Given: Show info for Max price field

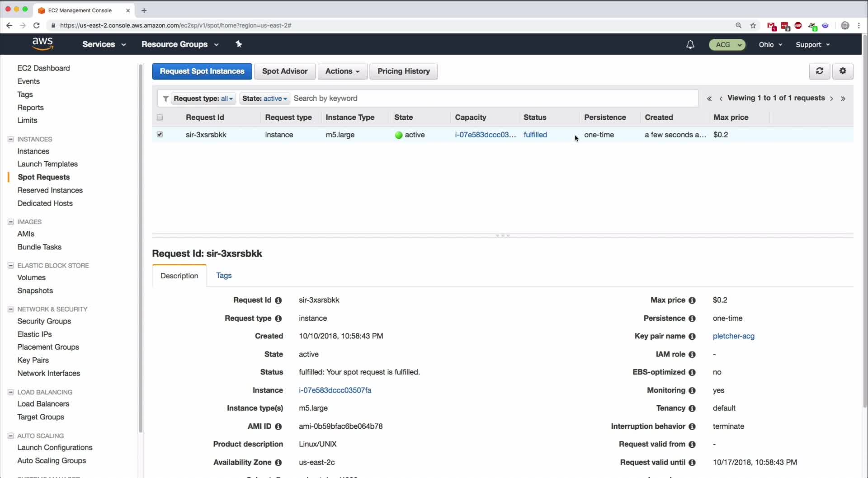Looking at the screenshot, I should point(692,300).
